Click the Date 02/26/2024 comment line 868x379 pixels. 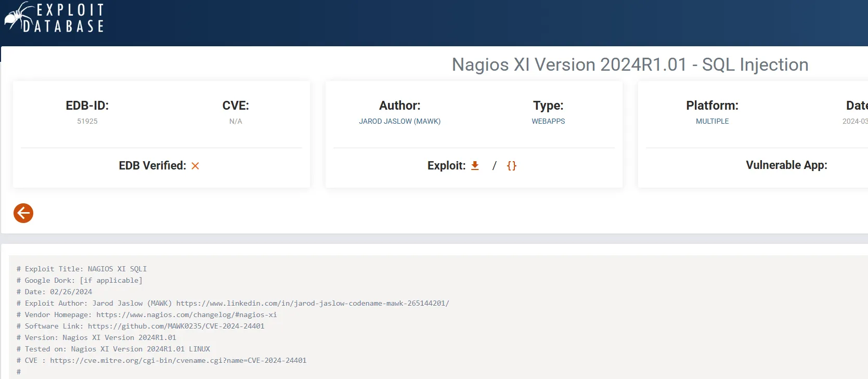(x=55, y=292)
